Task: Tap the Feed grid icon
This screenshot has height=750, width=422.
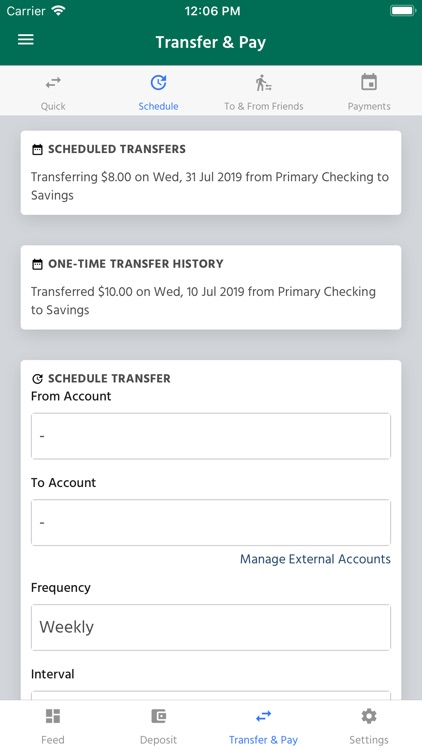Action: coord(53,716)
